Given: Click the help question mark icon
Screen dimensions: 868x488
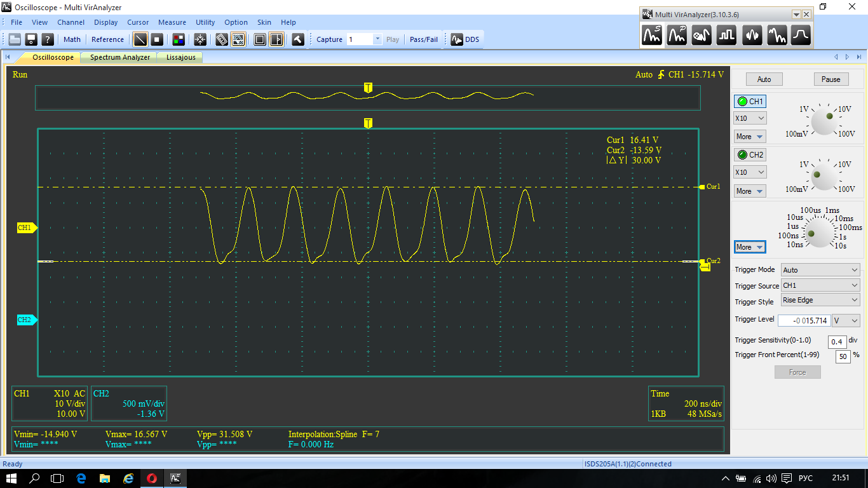Looking at the screenshot, I should click(x=47, y=39).
